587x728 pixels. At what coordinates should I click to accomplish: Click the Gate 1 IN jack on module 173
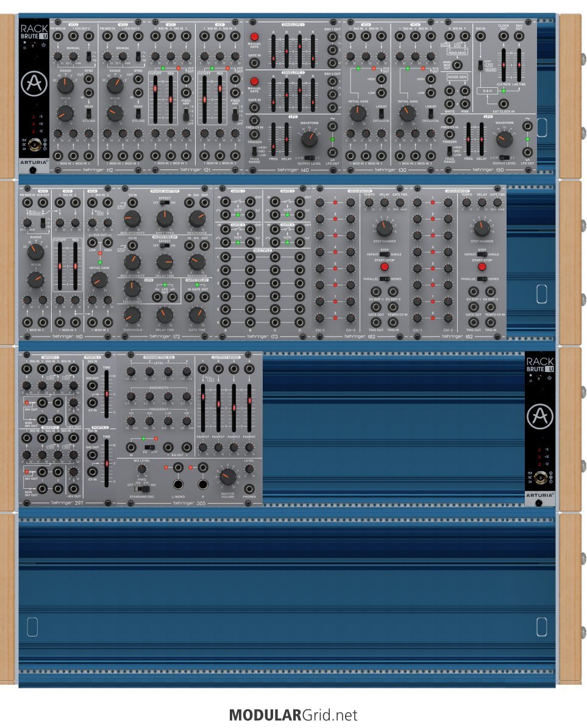tap(225, 201)
